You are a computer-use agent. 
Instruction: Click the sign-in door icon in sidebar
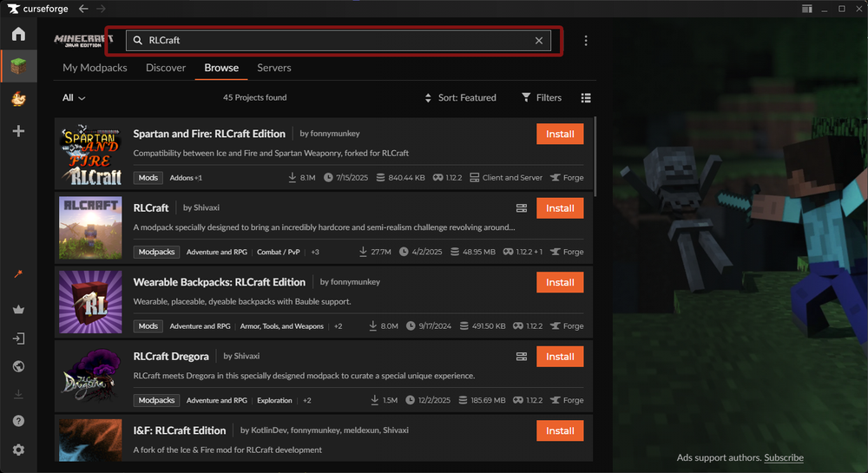coord(18,338)
